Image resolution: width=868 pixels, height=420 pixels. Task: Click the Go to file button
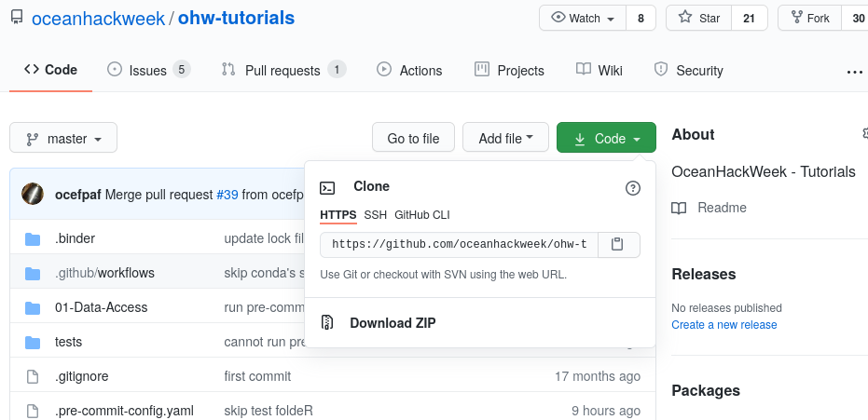(413, 138)
